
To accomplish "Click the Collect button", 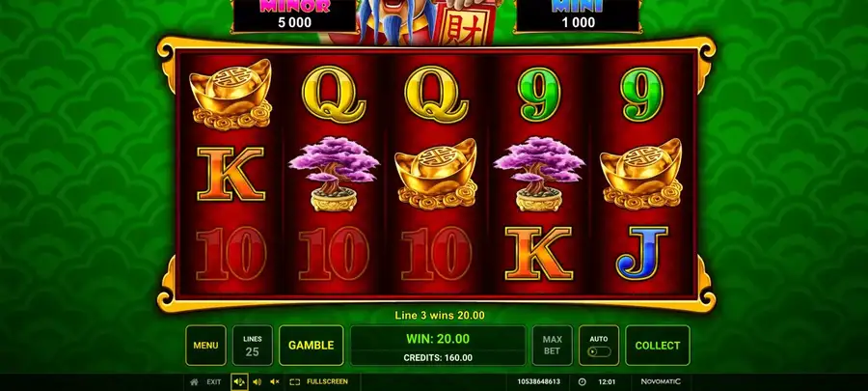I will coord(657,345).
